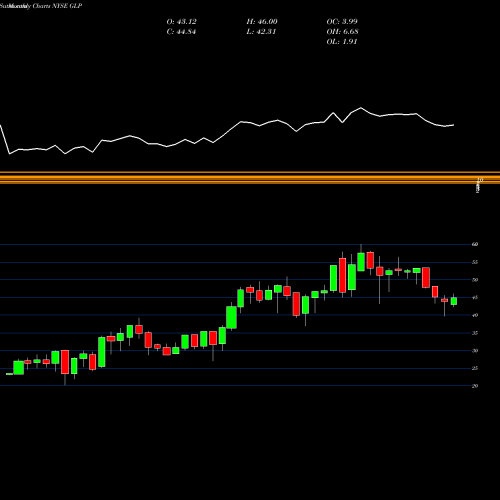Screen dimensions: 500x500
Task: Click the 40 price axis label
Action: [x=475, y=315]
